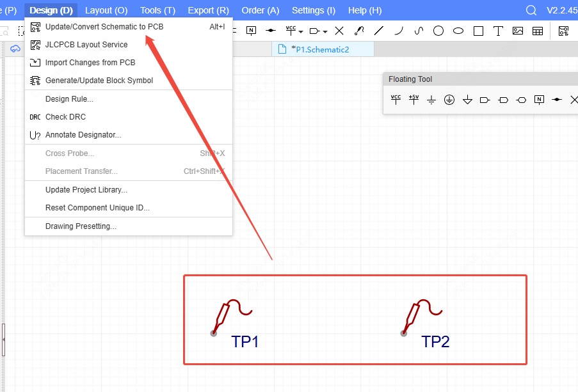This screenshot has width=578, height=392.
Task: Place VCC symbol from Floating Tool
Action: 396,100
